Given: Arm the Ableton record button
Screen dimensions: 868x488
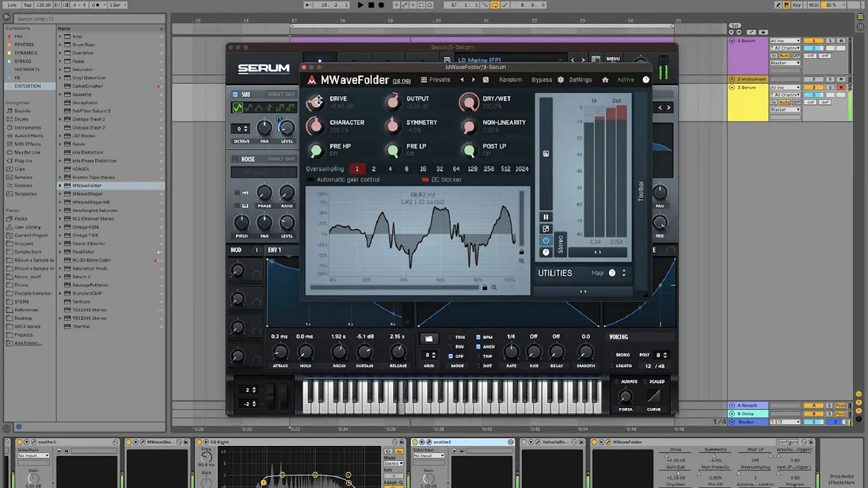Looking at the screenshot, I should click(x=381, y=5).
